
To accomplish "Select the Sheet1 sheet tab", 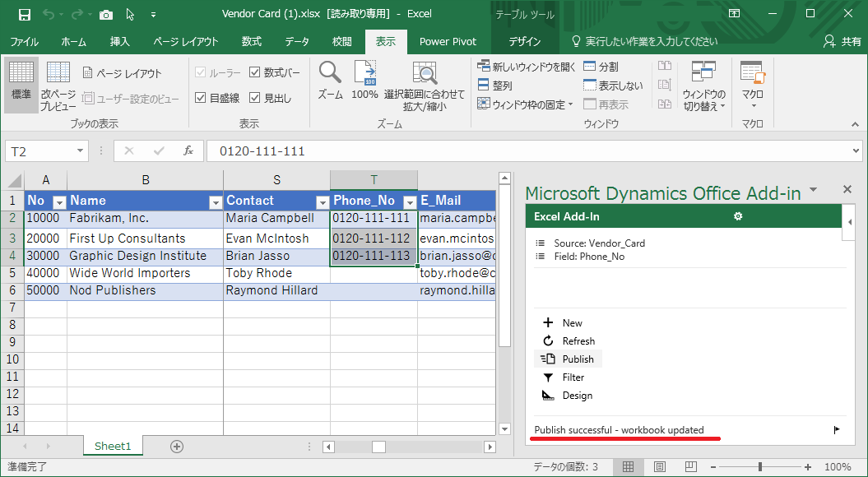I will [x=113, y=446].
